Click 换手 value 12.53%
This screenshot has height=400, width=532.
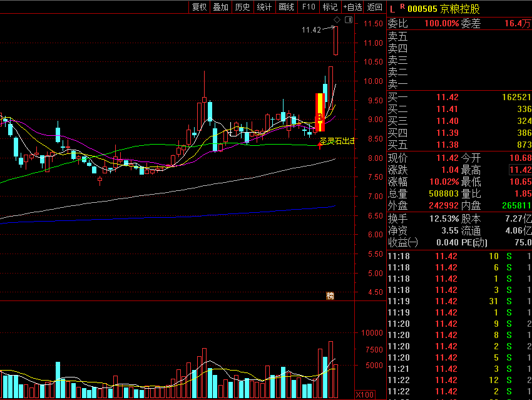444,219
